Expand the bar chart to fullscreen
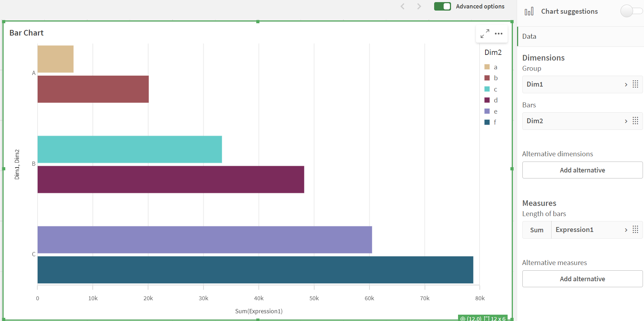Image resolution: width=644 pixels, height=321 pixels. click(x=484, y=33)
